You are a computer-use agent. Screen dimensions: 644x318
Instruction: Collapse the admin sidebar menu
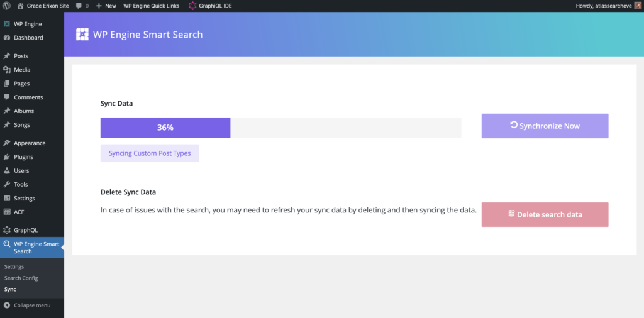[x=27, y=305]
